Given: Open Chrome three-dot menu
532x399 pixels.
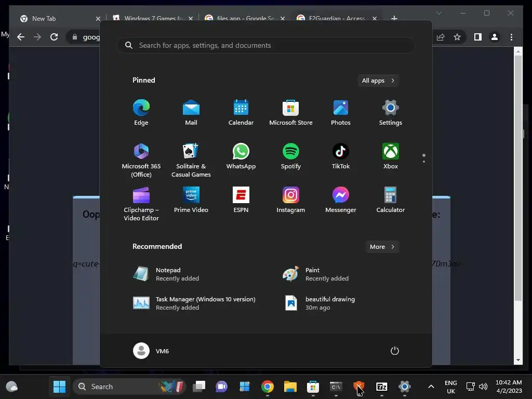Looking at the screenshot, I should 511,37.
